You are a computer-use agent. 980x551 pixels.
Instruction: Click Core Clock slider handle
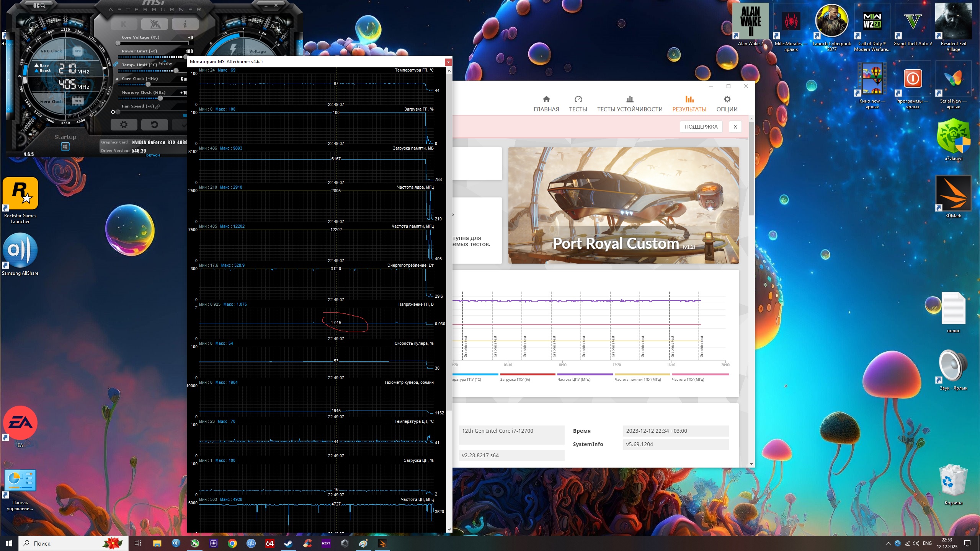click(148, 85)
